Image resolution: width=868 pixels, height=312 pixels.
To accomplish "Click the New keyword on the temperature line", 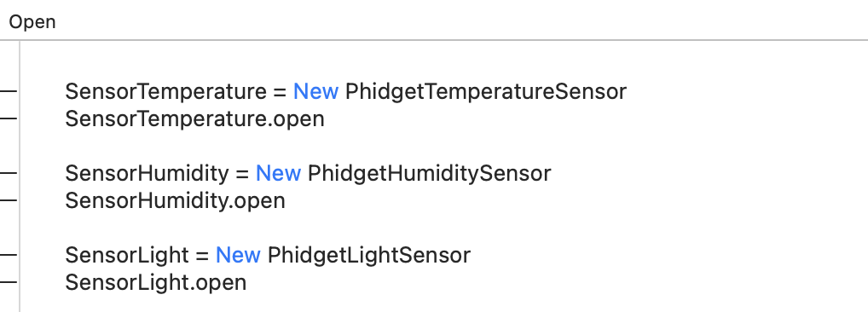I will (315, 91).
